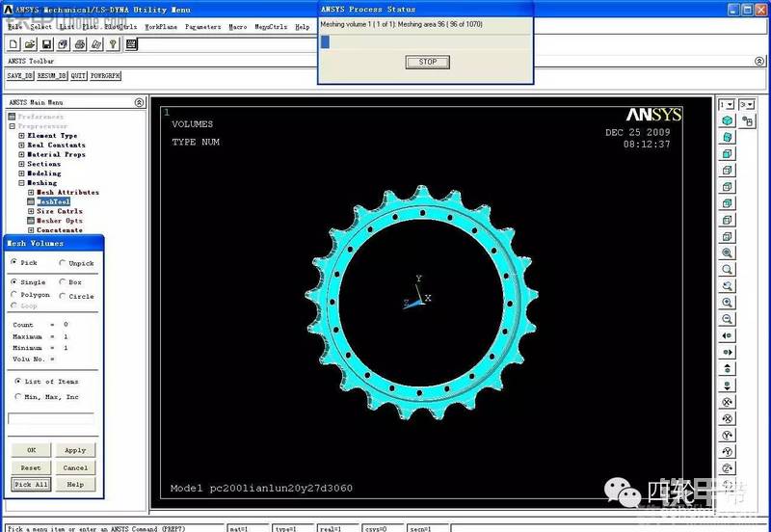Open the Pan-Zoom-Rotate toolbar icon

click(63, 44)
